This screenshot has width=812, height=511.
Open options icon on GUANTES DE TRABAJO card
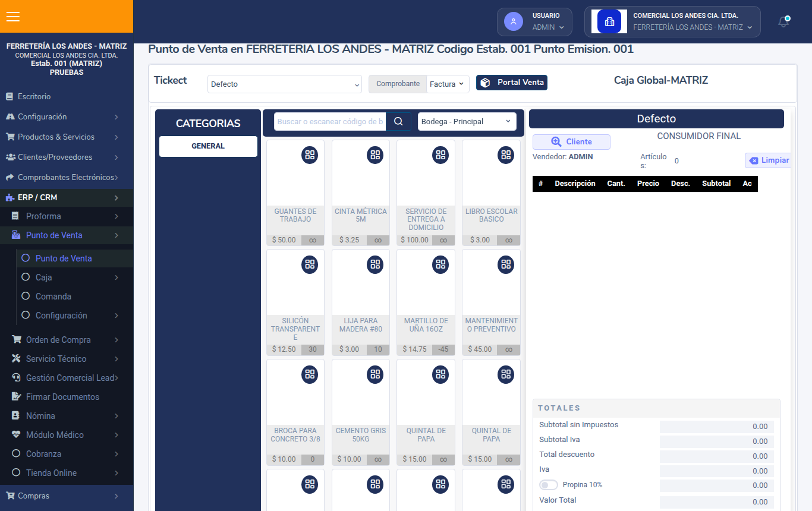[x=309, y=155]
